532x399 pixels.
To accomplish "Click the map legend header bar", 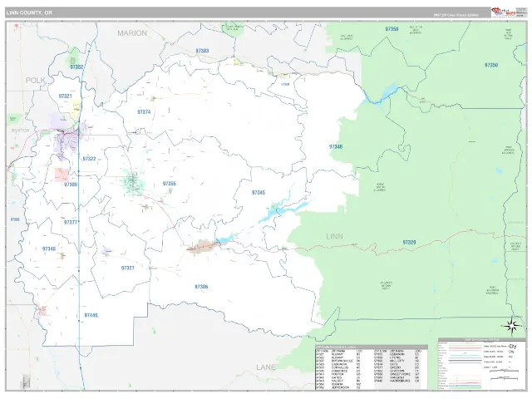I will pos(482,340).
